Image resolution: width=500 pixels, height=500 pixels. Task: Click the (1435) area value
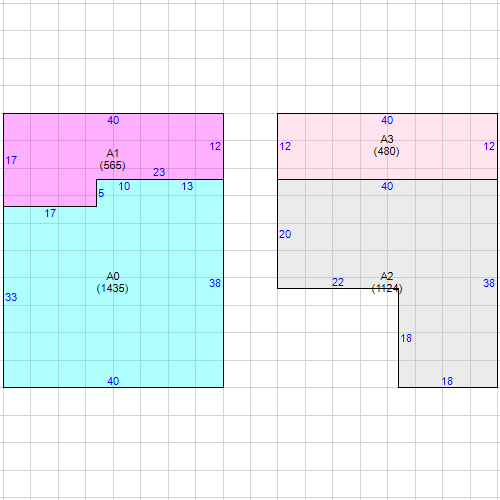point(113,288)
